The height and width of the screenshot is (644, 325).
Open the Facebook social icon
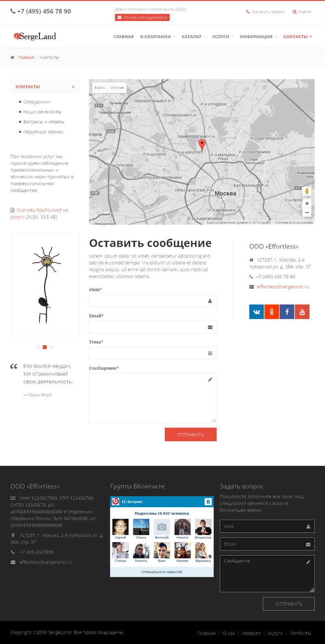coord(287,312)
